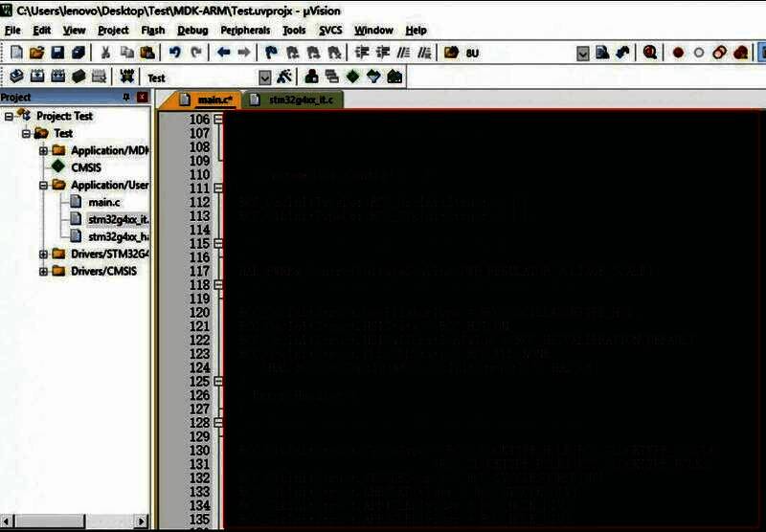This screenshot has width=766, height=532.
Task: Click the Save file toolbar icon
Action: [57, 54]
